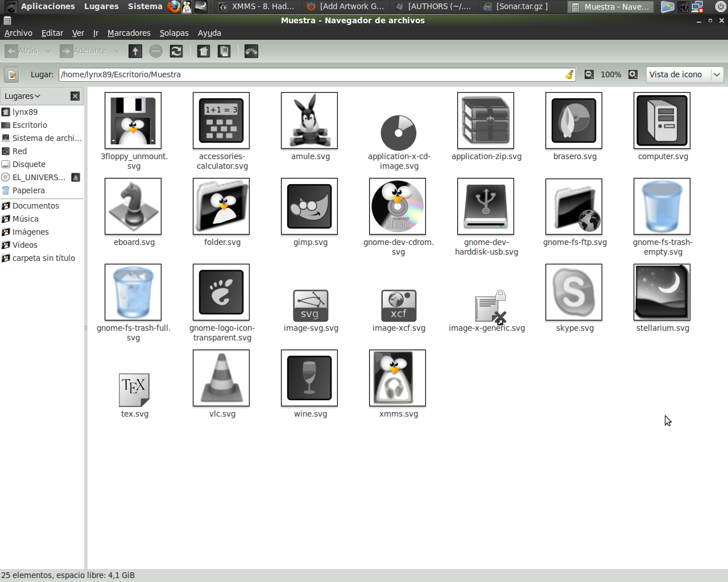The width and height of the screenshot is (728, 582).
Task: Select gnome-fs-trash-full.svg icon
Action: click(x=133, y=292)
